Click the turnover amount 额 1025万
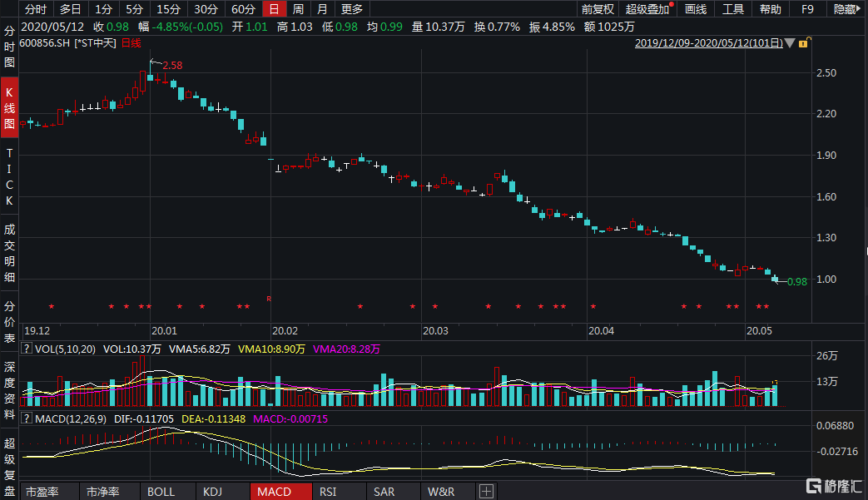This screenshot has height=500, width=868. 609,27
